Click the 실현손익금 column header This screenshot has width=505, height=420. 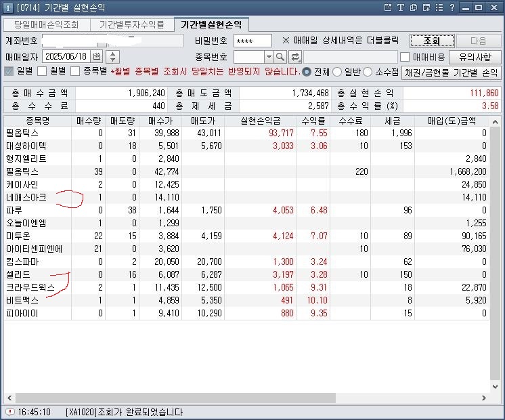point(260,121)
